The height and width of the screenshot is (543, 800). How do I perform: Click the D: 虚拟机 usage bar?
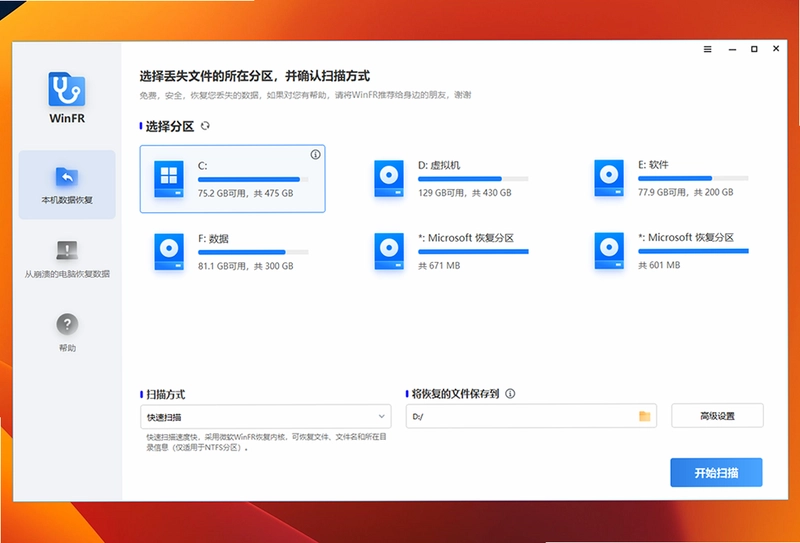pos(473,179)
